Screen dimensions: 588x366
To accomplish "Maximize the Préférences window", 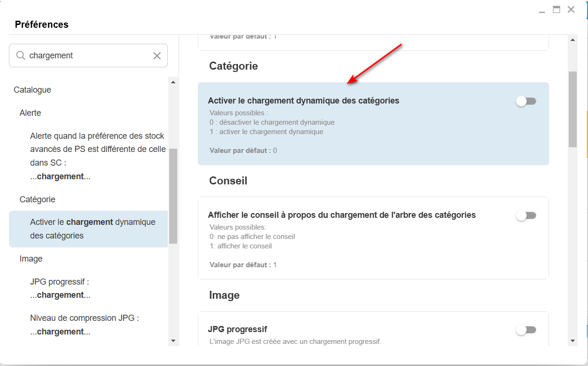I will pyautogui.click(x=557, y=9).
